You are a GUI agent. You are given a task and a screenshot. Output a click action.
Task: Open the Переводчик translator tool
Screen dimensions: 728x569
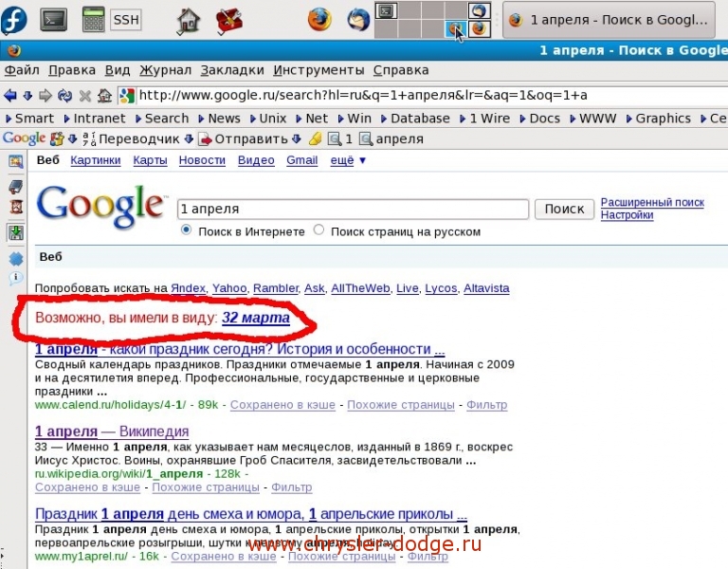pyautogui.click(x=132, y=138)
